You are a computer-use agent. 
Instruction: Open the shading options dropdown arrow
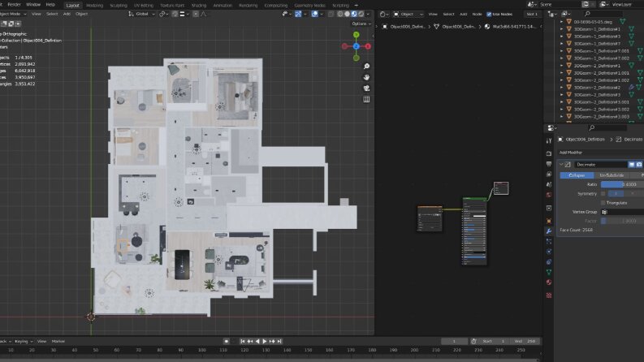pyautogui.click(x=368, y=14)
